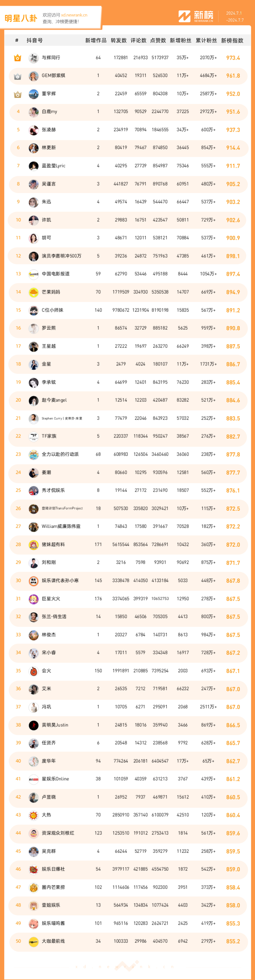The width and height of the screenshot is (255, 980).
Task: Sort by 新增粉丝 column header
Action: pos(181,40)
